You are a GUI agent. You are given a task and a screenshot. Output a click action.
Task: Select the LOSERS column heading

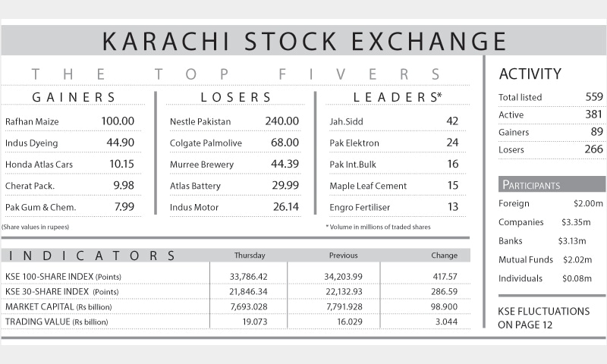click(x=236, y=97)
